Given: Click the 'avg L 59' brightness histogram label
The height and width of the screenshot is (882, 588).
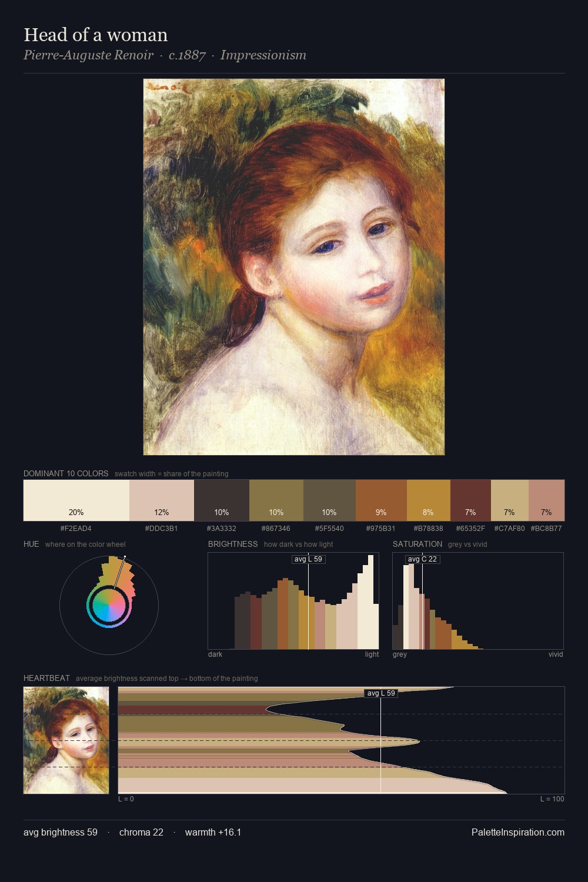Looking at the screenshot, I should click(x=308, y=559).
